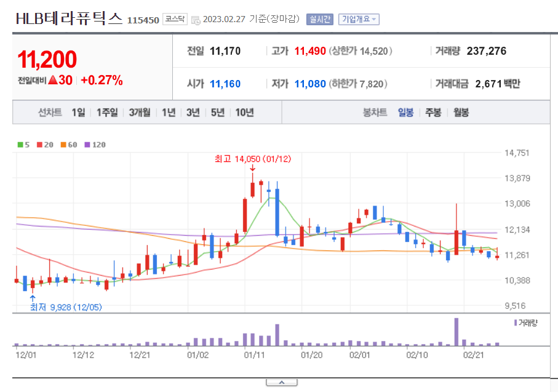Viewport: 558px width, 392px height.
Task: Click the change rate +0.27%
Action: tap(102, 80)
